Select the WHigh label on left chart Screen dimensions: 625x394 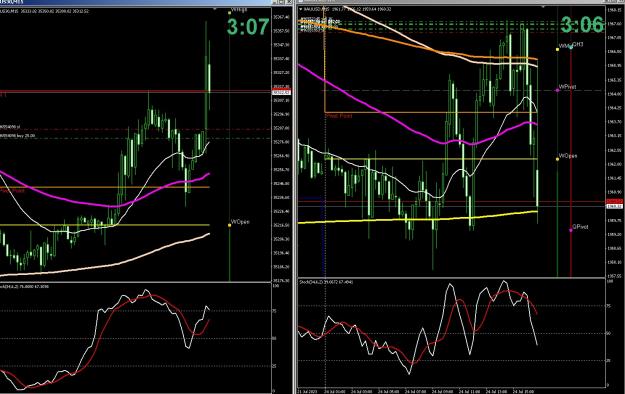(x=239, y=9)
